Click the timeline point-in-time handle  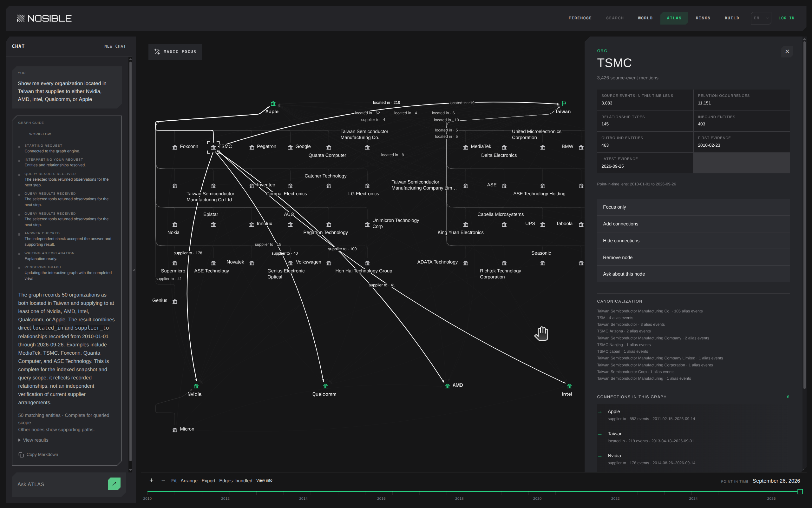tap(800, 491)
